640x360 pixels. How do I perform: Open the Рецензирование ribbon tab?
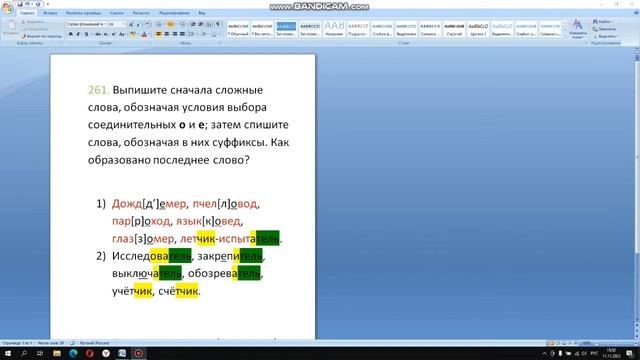[x=174, y=13]
